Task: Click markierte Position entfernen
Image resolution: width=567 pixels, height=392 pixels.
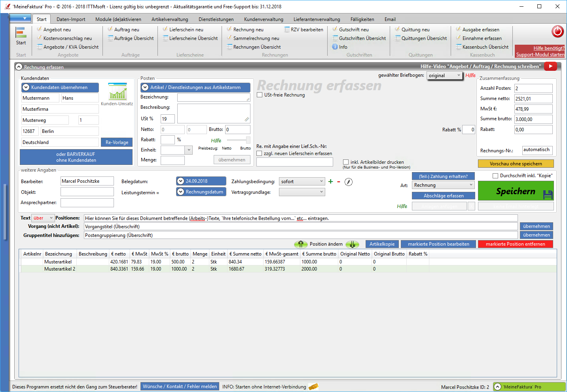Action: click(516, 244)
